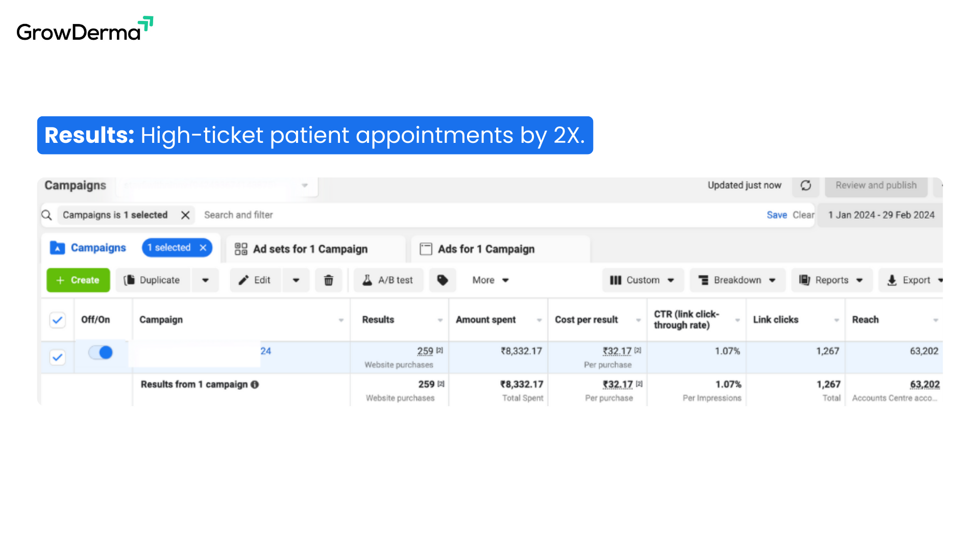Switch to Ad sets for 1 Campaign tab
The image size is (980, 551).
pyautogui.click(x=310, y=249)
